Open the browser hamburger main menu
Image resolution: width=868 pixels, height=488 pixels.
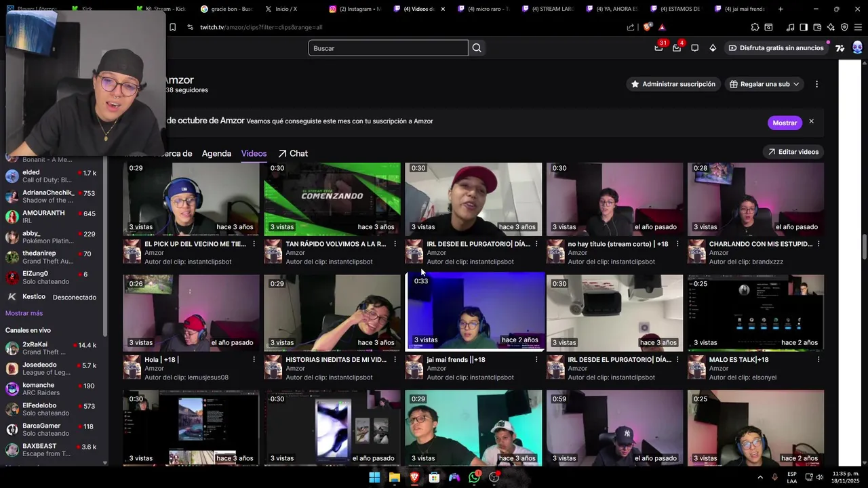click(x=859, y=27)
